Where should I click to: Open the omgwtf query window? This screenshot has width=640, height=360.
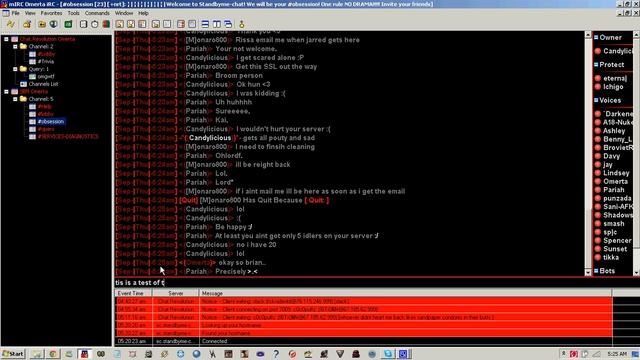coord(46,76)
